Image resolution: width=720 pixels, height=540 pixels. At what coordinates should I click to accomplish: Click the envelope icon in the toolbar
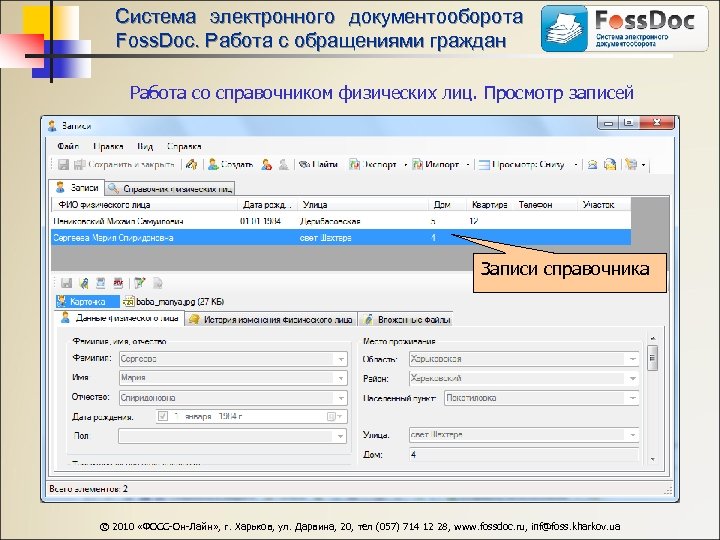click(592, 164)
